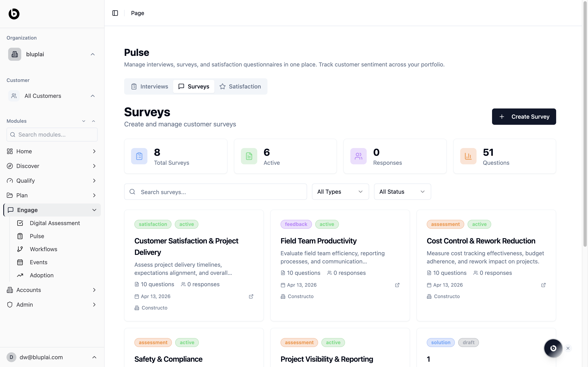Open the All Types filter dropdown
588x367 pixels.
pyautogui.click(x=340, y=192)
